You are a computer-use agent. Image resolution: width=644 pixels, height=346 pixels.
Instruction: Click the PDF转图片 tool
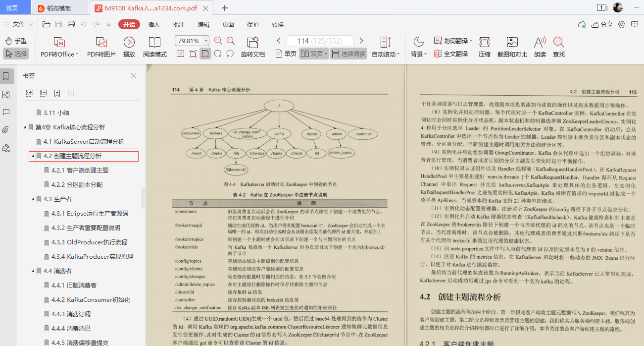click(x=101, y=48)
